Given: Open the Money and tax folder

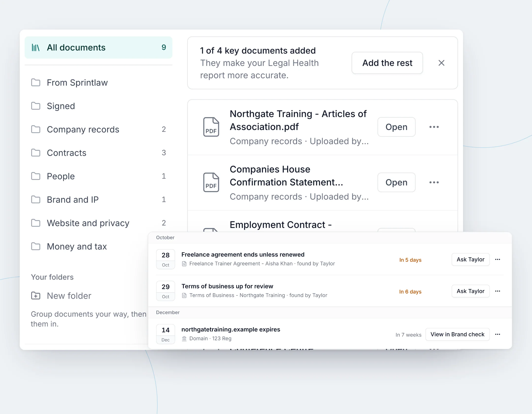Looking at the screenshot, I should click(x=86, y=246).
